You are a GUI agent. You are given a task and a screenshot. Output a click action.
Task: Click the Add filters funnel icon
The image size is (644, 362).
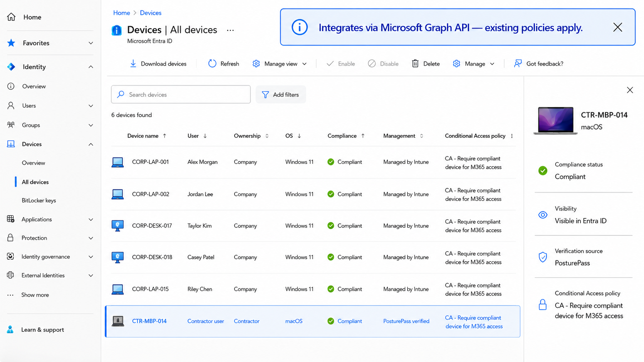tap(265, 95)
